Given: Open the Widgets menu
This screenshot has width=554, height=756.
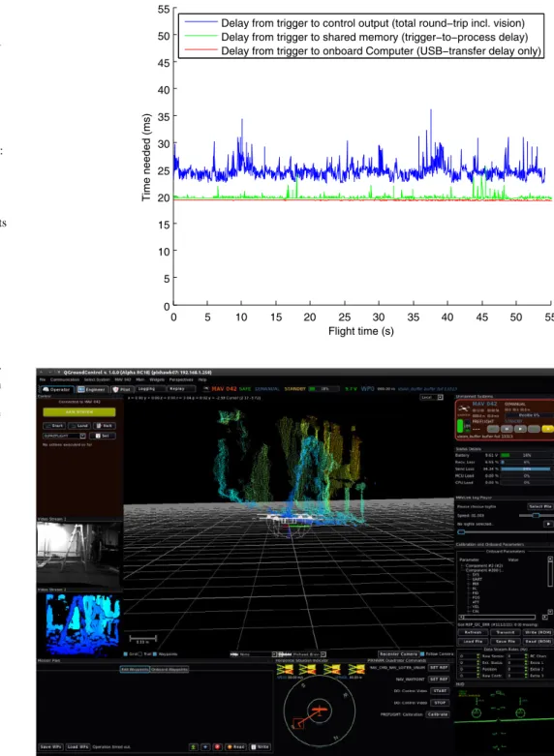Looking at the screenshot, I should 157,379.
